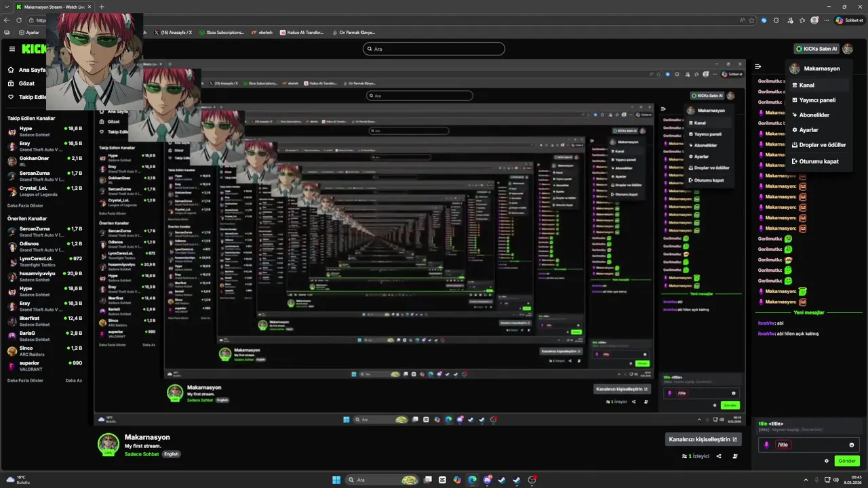Image resolution: width=868 pixels, height=488 pixels.
Task: Open the hamburger sidebar menu
Action: [x=12, y=49]
